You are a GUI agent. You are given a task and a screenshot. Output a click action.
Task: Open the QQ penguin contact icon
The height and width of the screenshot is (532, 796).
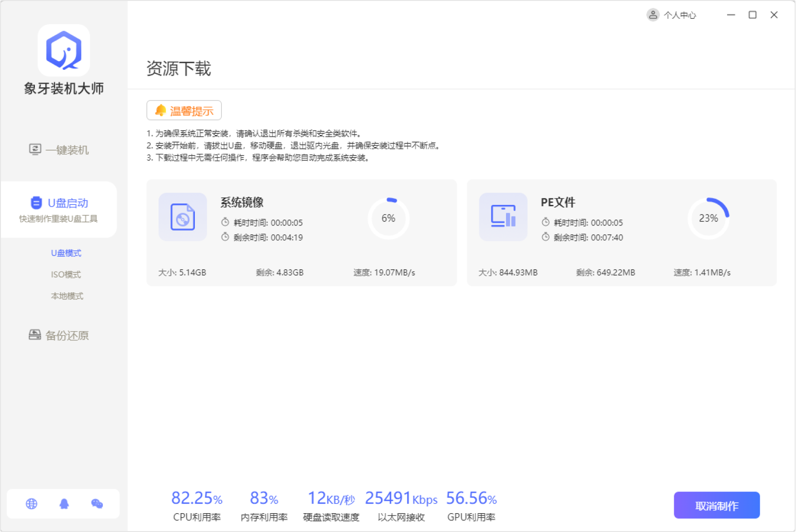pyautogui.click(x=64, y=504)
